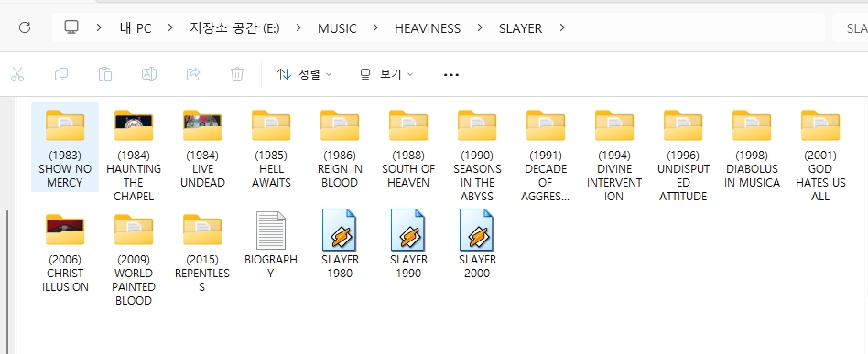The width and height of the screenshot is (868, 354).
Task: Click the Refresh icon
Action: [25, 27]
